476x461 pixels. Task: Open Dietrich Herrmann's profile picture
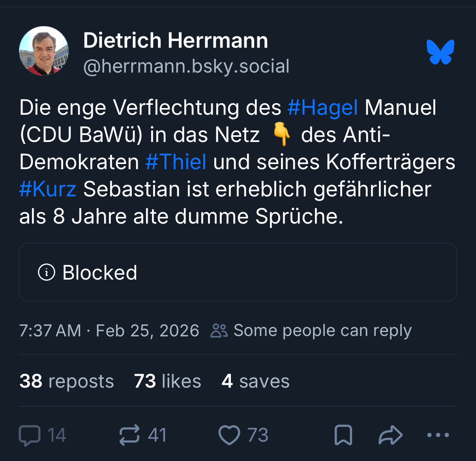tap(44, 51)
